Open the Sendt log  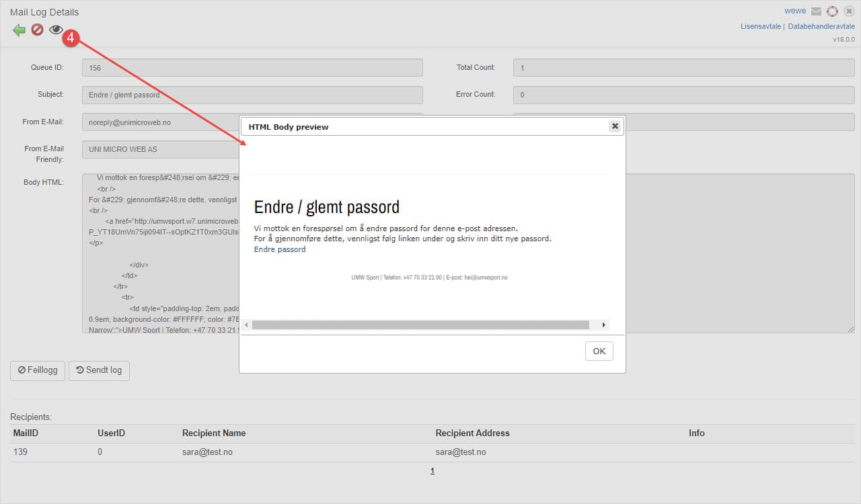pos(99,370)
